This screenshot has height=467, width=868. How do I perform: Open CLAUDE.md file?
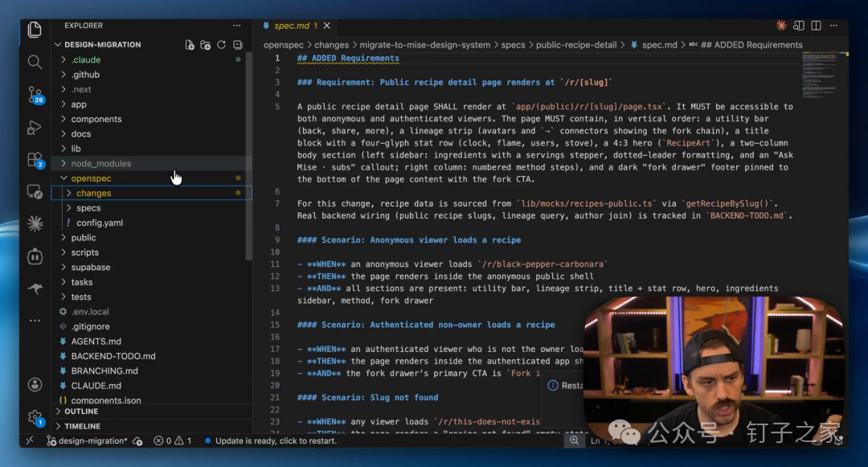pyautogui.click(x=96, y=386)
